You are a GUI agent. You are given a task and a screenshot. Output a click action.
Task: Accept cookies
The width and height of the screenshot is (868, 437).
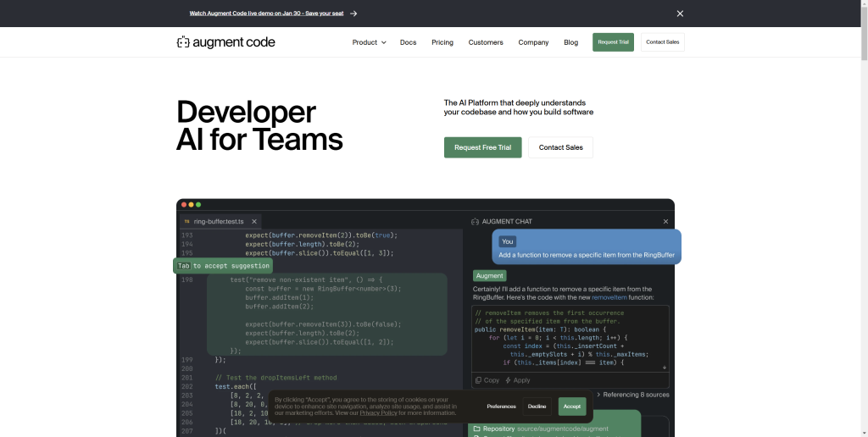point(572,407)
